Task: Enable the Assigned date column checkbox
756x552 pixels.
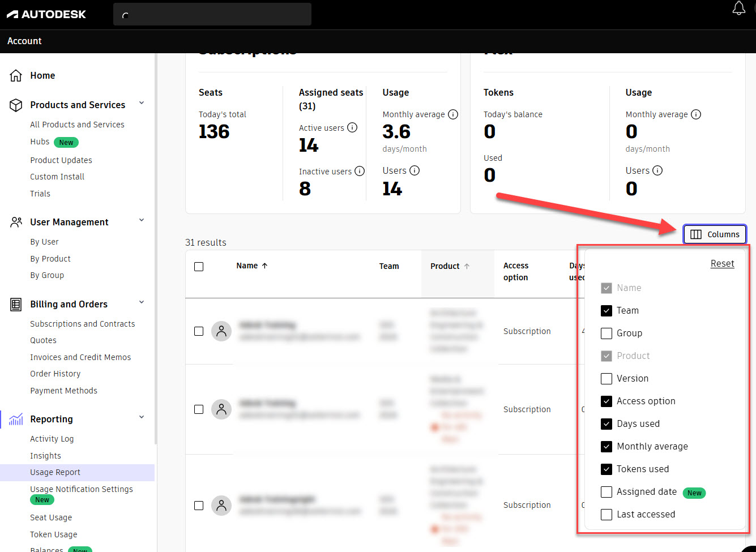Action: pos(606,492)
